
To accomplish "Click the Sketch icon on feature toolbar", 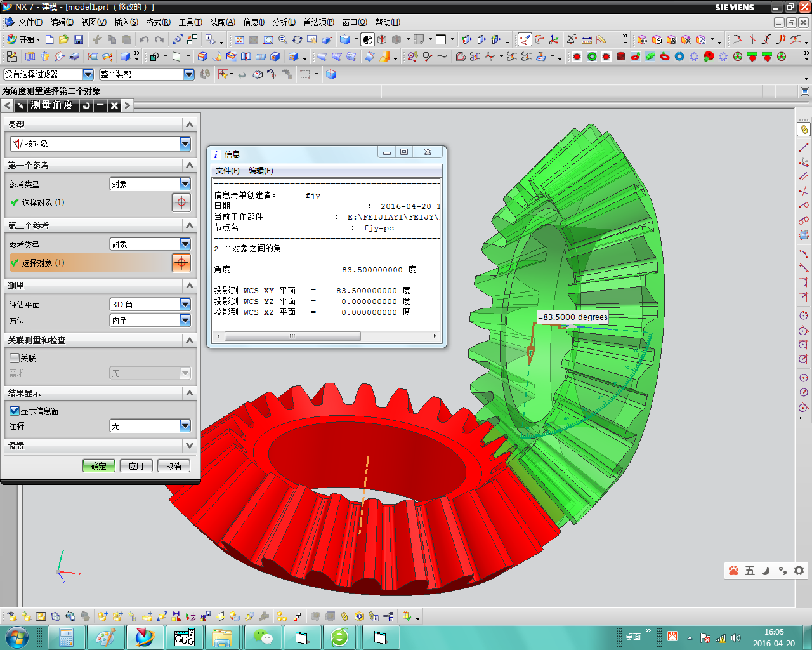I will (x=11, y=56).
